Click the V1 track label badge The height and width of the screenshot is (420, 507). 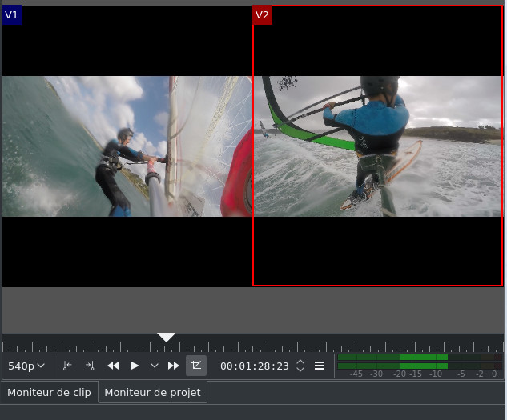[12, 15]
